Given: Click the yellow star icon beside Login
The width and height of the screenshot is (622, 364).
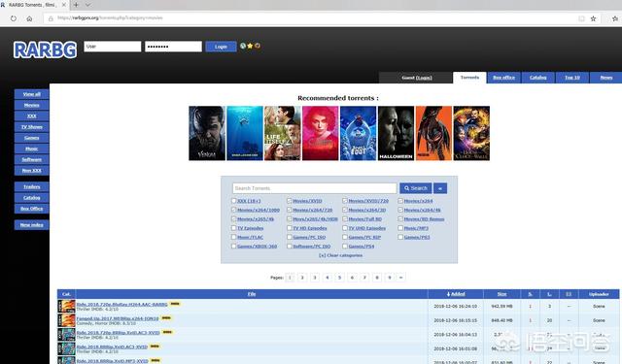Looking at the screenshot, I should 250,46.
